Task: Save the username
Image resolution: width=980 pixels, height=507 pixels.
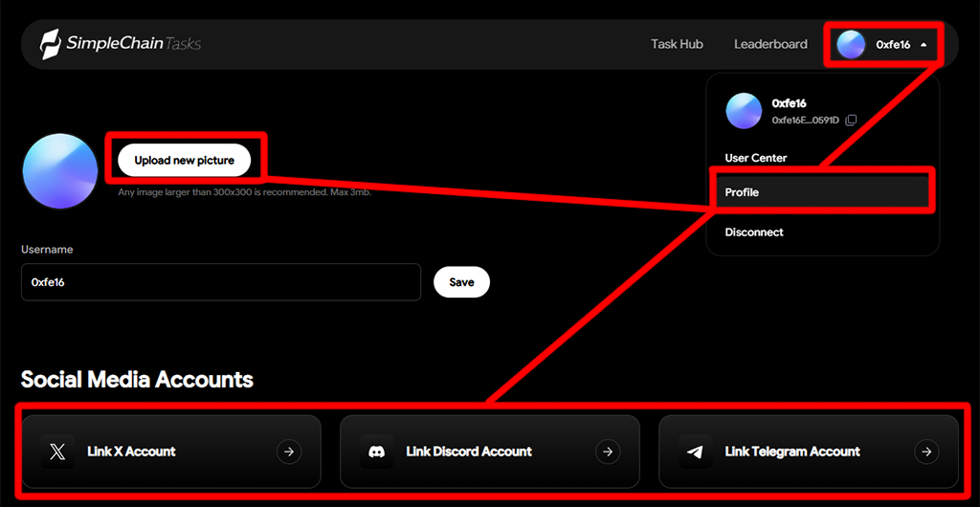Action: coord(461,282)
